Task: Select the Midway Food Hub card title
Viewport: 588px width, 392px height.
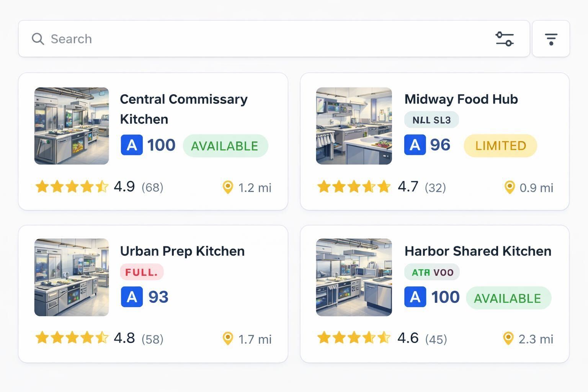Action: point(461,99)
